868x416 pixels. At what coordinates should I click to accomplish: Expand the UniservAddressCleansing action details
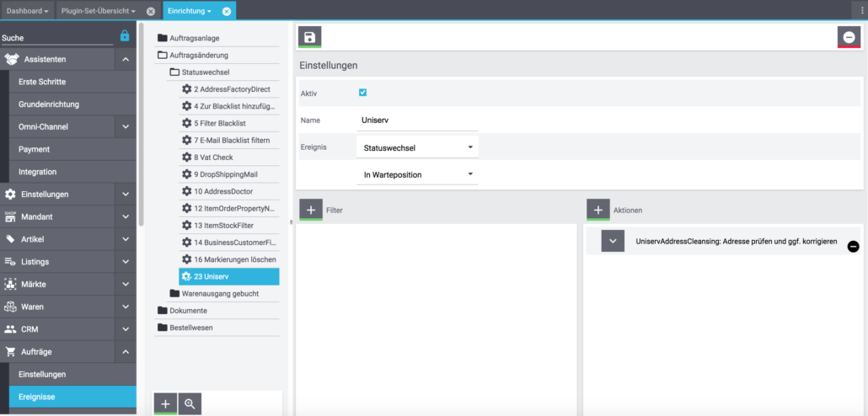[613, 241]
